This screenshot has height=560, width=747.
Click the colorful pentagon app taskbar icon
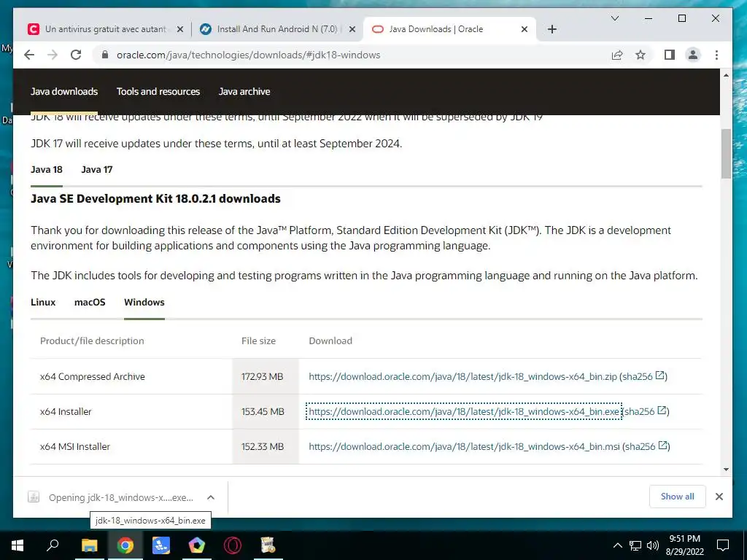point(197,545)
